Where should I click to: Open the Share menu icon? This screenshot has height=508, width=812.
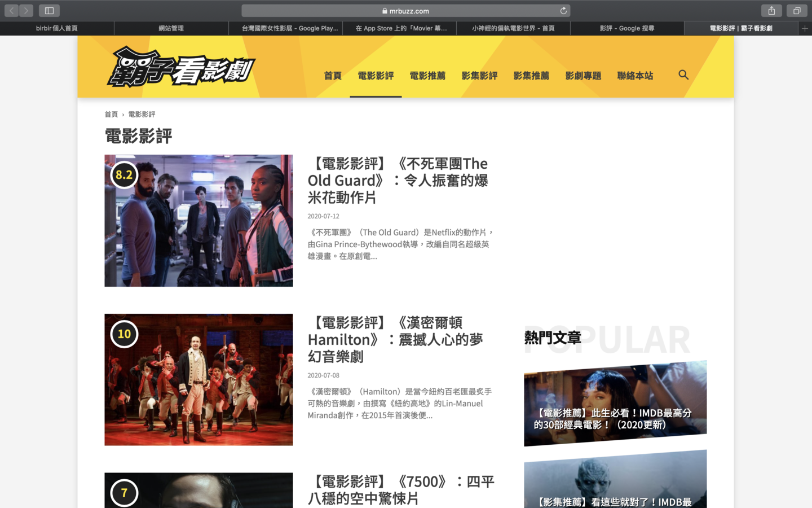(x=771, y=11)
